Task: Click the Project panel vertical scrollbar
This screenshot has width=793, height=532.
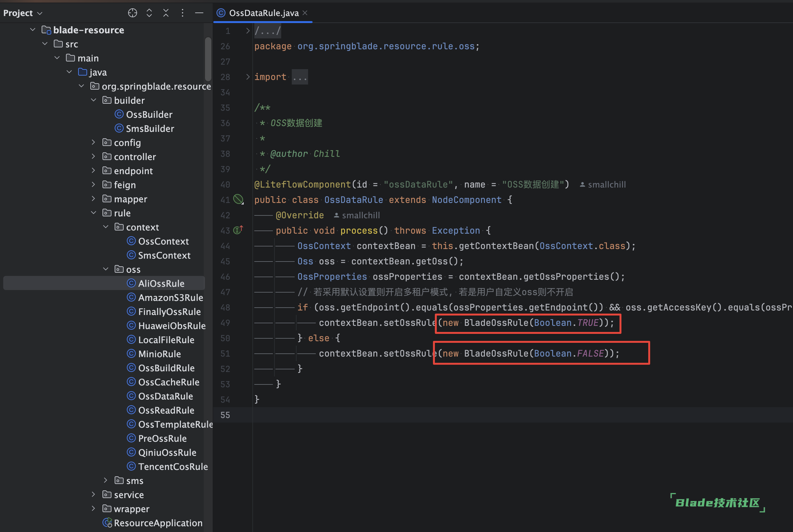Action: point(208,59)
